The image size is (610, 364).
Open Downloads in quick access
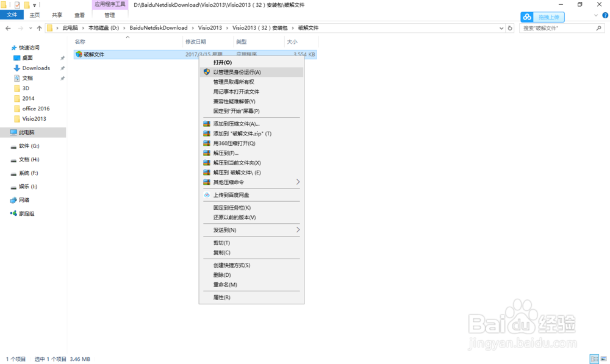click(36, 68)
